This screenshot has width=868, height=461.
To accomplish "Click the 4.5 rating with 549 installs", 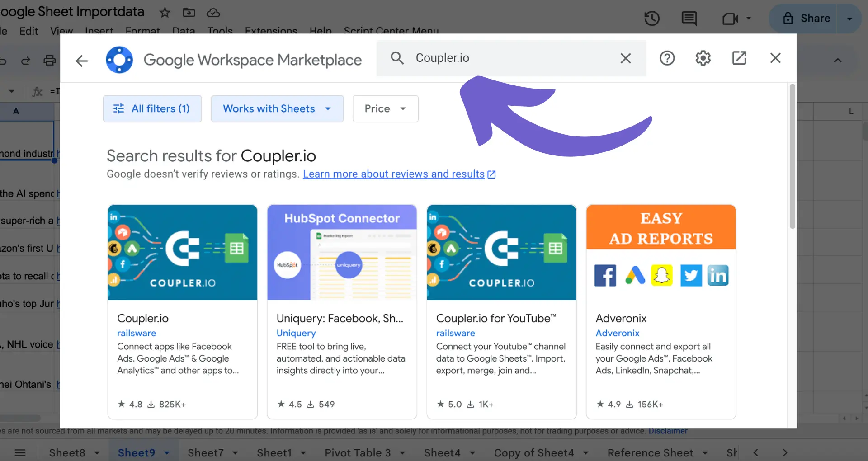I will pyautogui.click(x=306, y=404).
